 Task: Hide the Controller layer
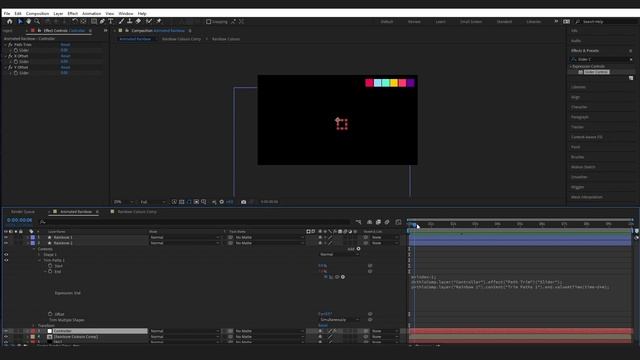point(6,331)
